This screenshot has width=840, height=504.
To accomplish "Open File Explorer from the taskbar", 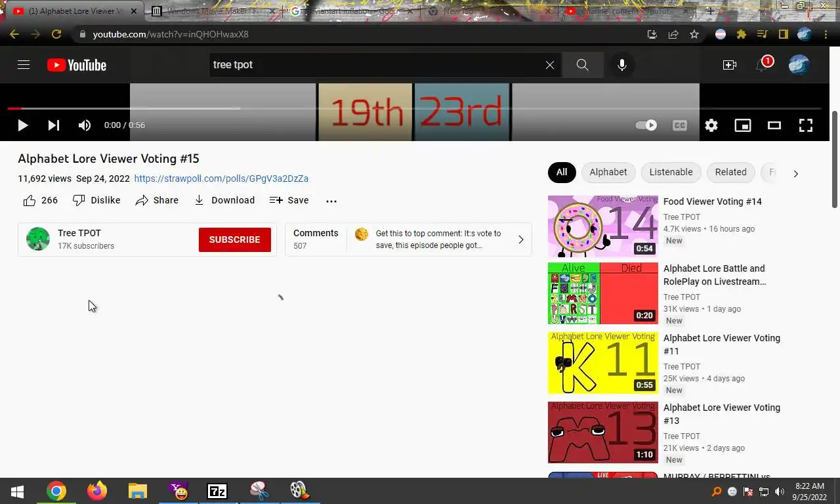I will 137,491.
